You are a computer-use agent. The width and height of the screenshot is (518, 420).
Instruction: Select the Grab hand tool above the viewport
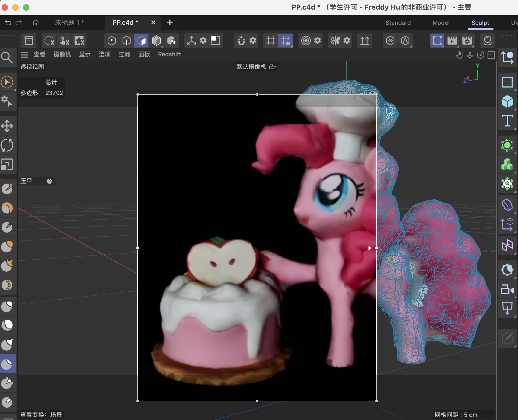tap(459, 55)
